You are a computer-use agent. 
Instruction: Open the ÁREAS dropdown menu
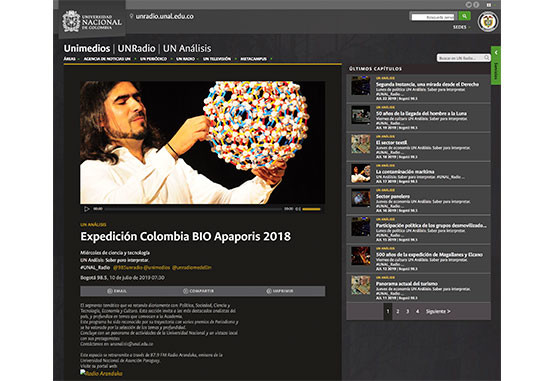(x=71, y=59)
